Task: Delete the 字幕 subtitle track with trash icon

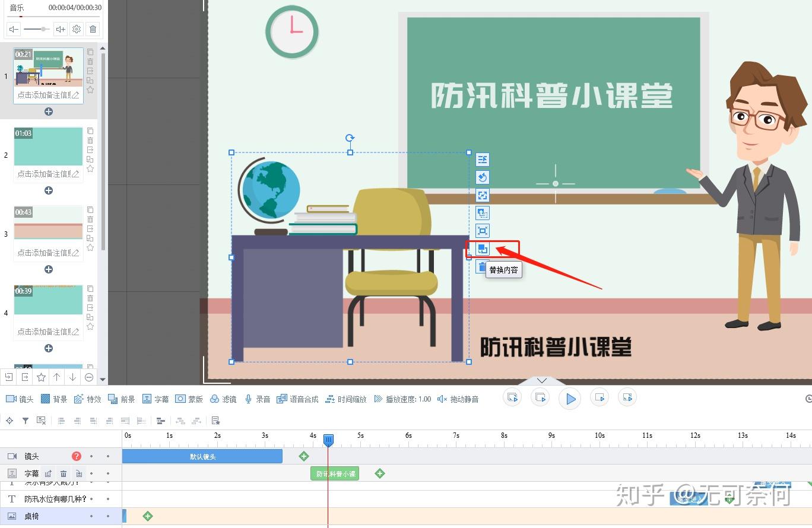Action: [x=64, y=473]
